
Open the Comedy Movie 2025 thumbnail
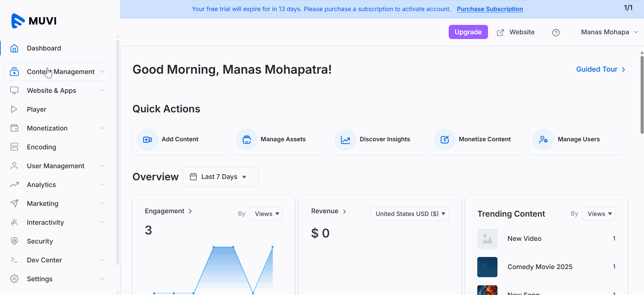(x=487, y=267)
